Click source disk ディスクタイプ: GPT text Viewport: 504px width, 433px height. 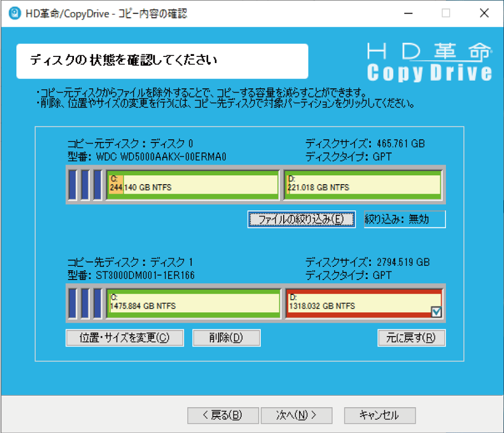[348, 157]
